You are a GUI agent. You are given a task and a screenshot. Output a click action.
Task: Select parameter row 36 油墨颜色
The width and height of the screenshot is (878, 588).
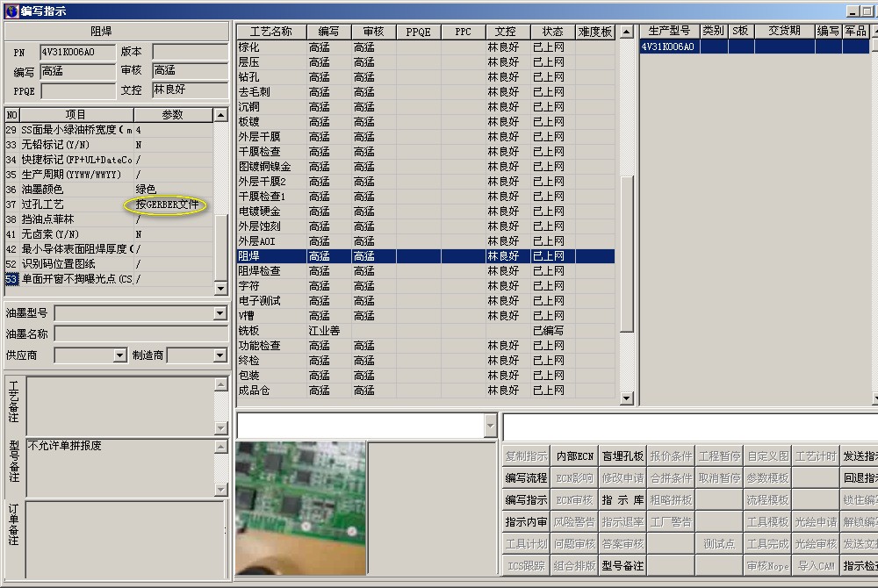[109, 190]
